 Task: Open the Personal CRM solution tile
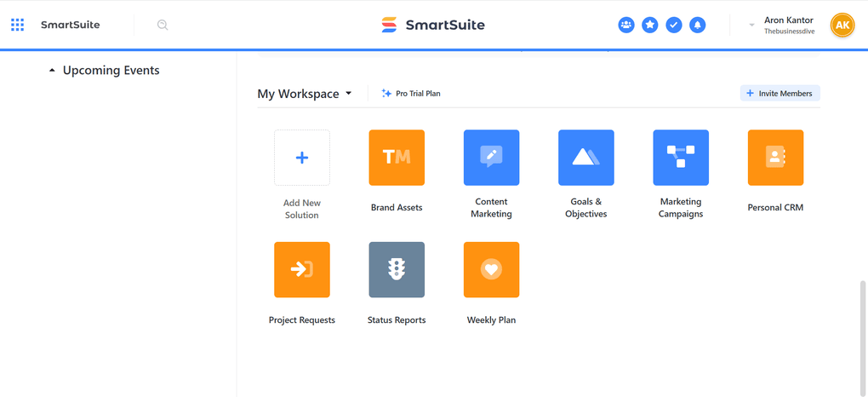[x=775, y=158]
